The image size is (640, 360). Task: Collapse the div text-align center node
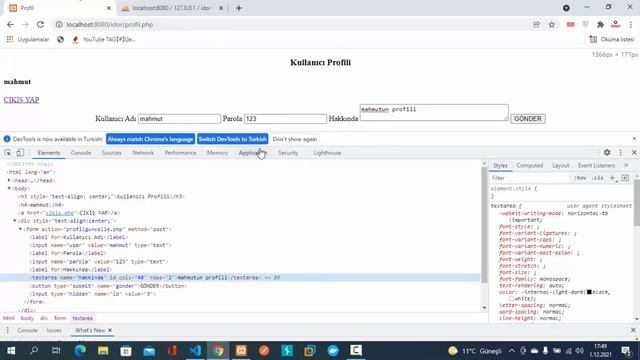(x=15, y=221)
